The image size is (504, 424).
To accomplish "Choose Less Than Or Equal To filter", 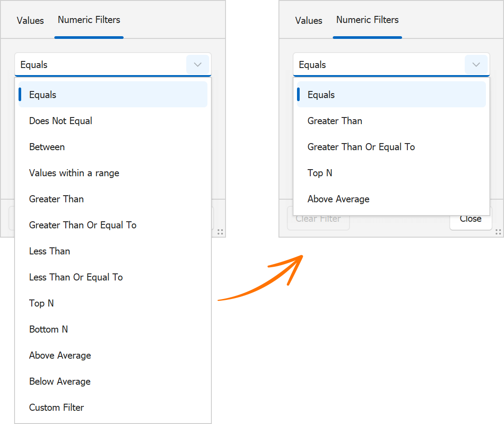I will 113,277.
